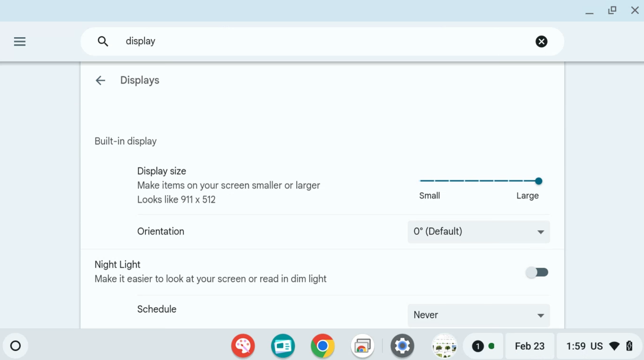The width and height of the screenshot is (644, 360).
Task: Open the Launcher button
Action: point(15,346)
